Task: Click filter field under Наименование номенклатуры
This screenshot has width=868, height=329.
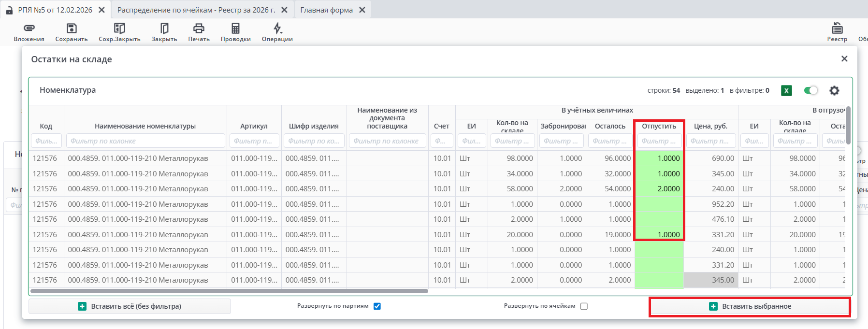Action: coord(145,141)
